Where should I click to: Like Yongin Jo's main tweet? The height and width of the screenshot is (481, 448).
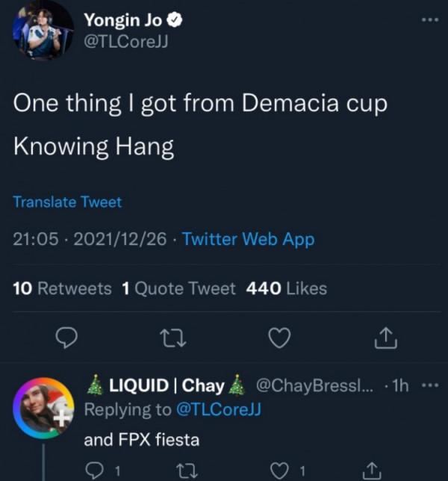point(279,338)
